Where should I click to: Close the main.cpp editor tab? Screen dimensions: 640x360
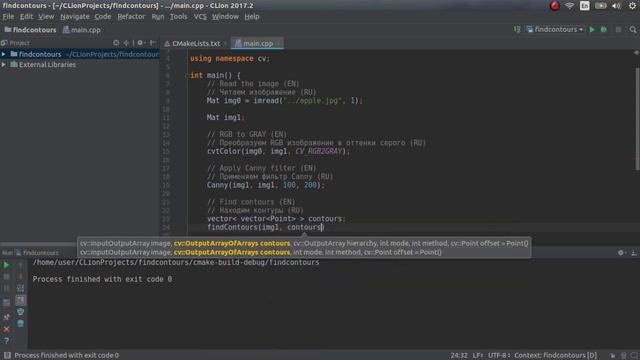[278, 43]
